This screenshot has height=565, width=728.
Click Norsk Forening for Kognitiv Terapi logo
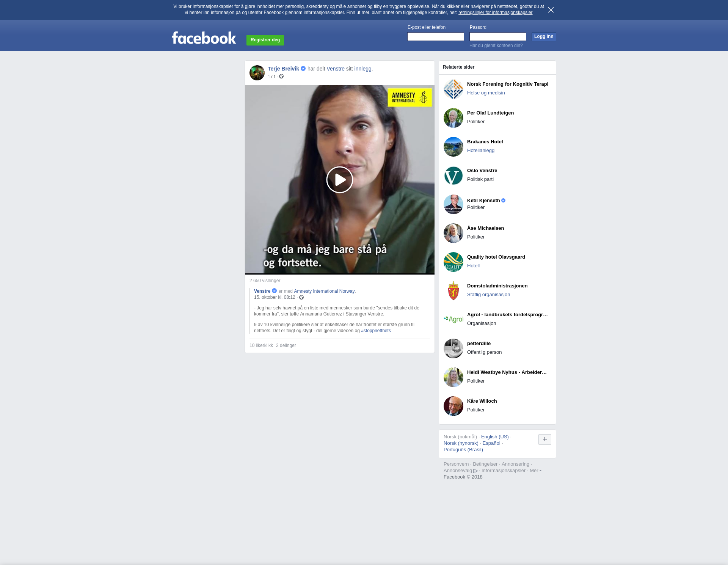[x=453, y=89]
